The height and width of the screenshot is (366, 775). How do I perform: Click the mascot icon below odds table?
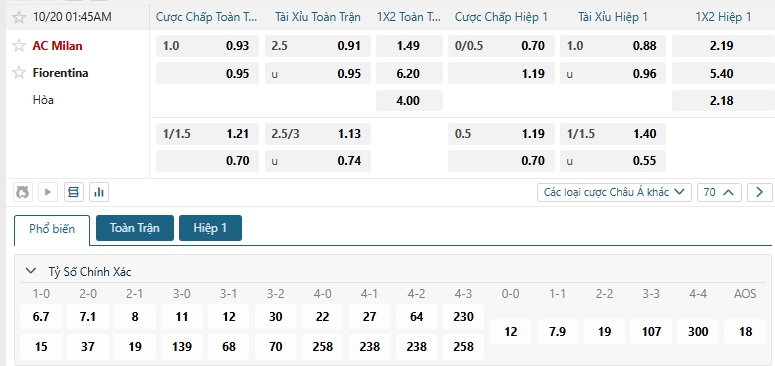(x=22, y=192)
